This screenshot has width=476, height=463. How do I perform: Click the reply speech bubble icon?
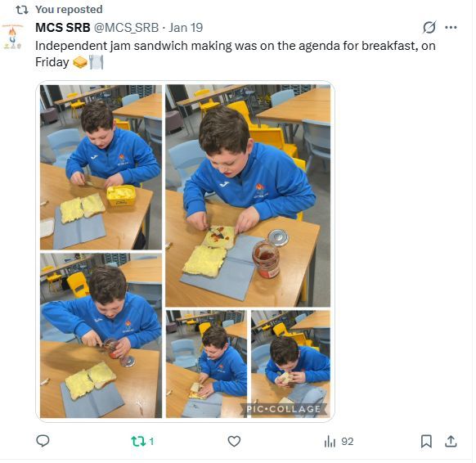pyautogui.click(x=43, y=441)
